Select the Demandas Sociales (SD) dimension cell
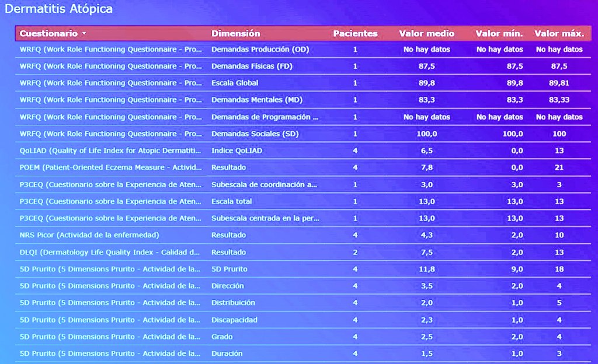This screenshot has height=364, width=598. [x=255, y=134]
